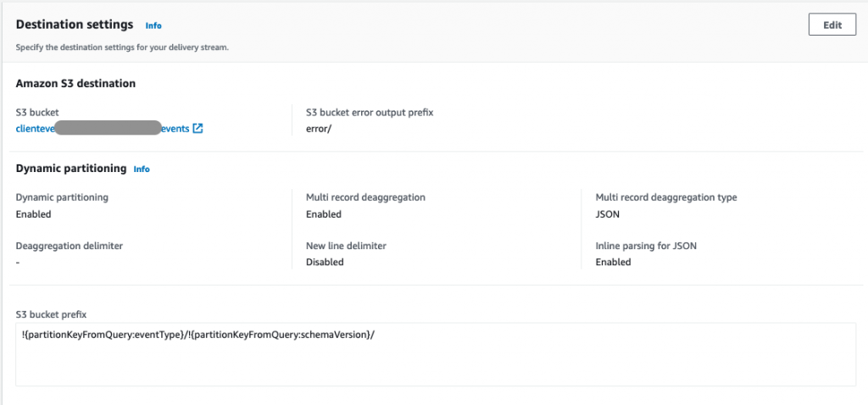Open Info link next to Destination settings
Image resolution: width=868 pixels, height=405 pixels.
click(153, 25)
